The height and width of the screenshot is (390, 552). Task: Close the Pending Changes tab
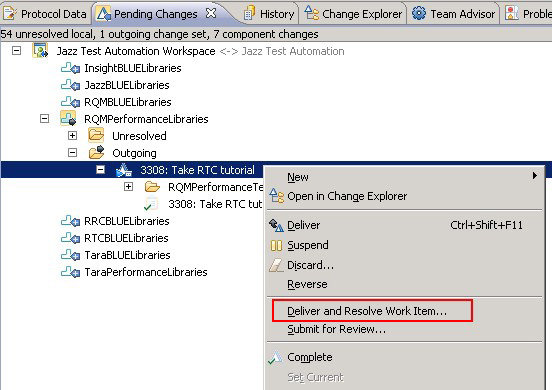pos(211,13)
